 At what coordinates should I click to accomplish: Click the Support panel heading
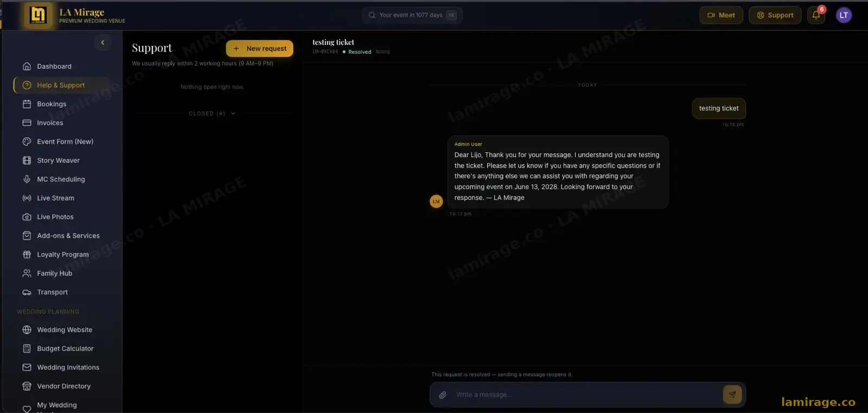point(152,48)
